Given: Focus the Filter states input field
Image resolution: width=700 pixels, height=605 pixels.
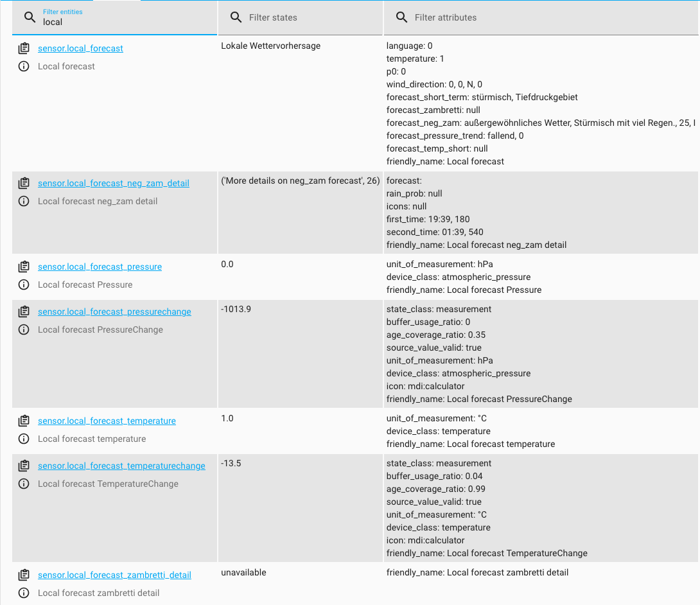Looking at the screenshot, I should pyautogui.click(x=308, y=17).
